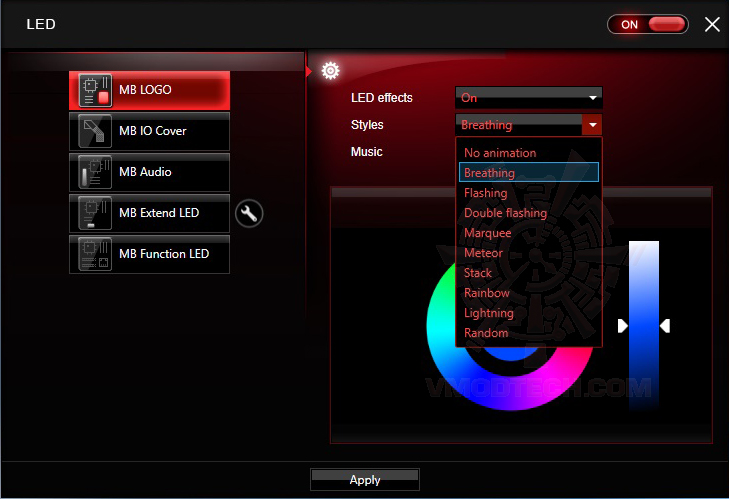Collapse the Styles dropdown arrow

tap(592, 125)
